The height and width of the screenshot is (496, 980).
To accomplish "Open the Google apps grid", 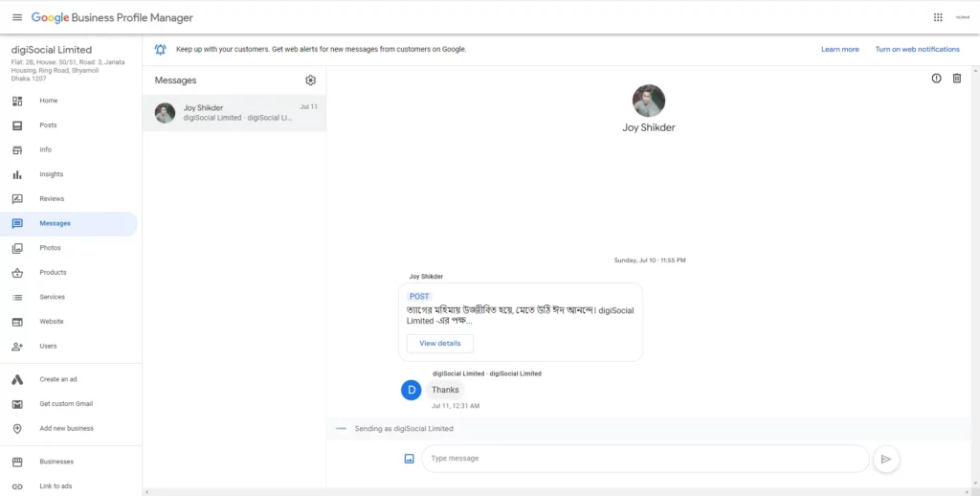I will pyautogui.click(x=938, y=17).
